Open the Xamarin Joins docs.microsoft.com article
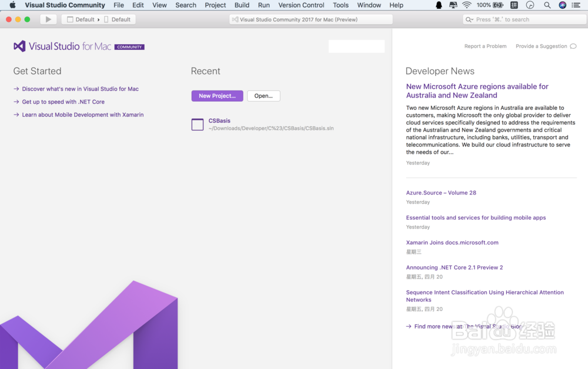 [452, 242]
